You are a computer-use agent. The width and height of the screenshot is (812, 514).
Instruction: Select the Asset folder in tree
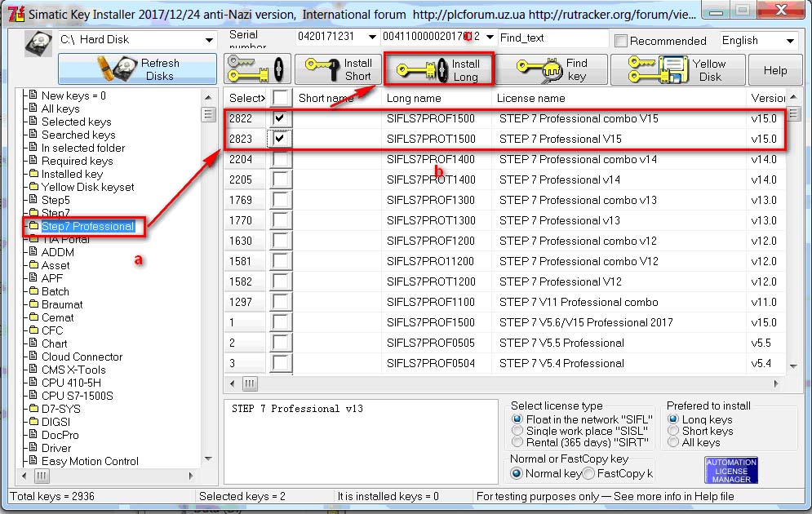pos(55,265)
